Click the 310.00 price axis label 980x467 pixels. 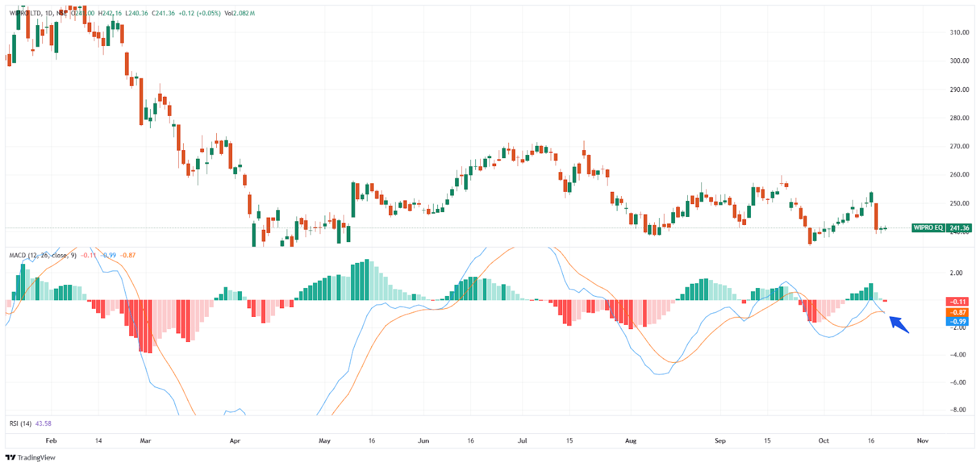click(959, 32)
